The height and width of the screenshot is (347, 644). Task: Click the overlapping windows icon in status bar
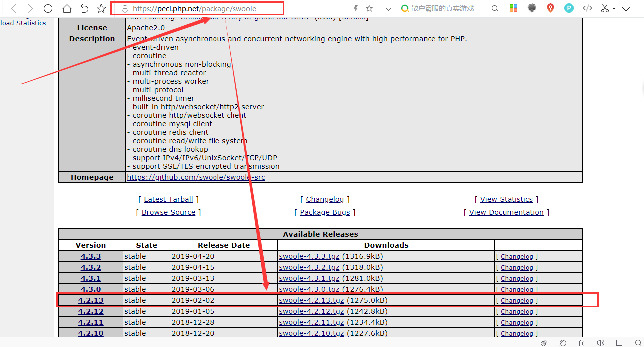619,343
